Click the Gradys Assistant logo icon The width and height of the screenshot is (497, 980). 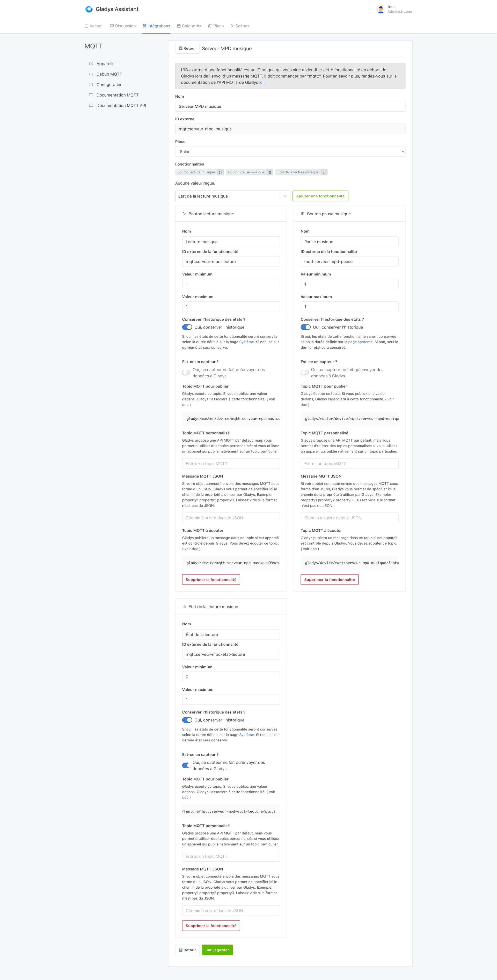point(89,9)
